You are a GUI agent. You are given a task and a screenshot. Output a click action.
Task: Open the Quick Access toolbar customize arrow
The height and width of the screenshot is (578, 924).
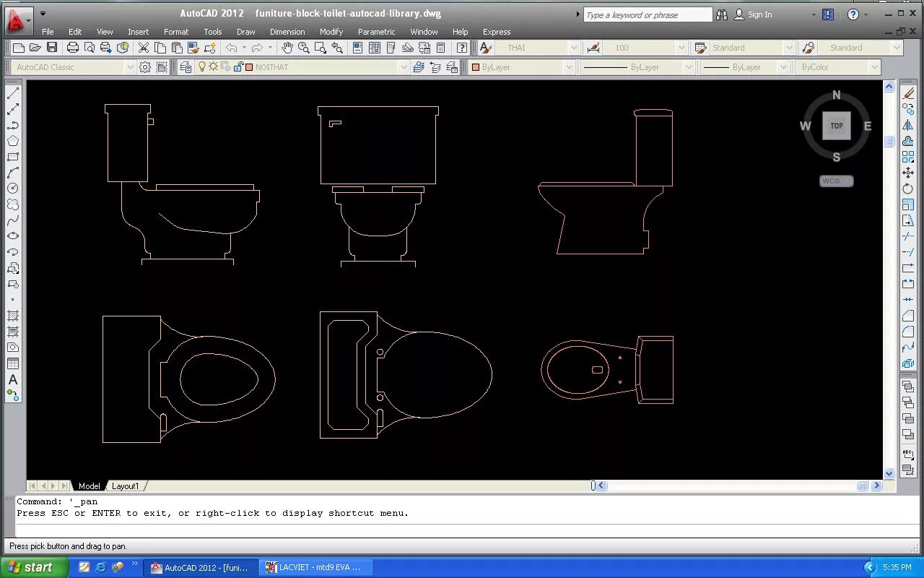43,14
